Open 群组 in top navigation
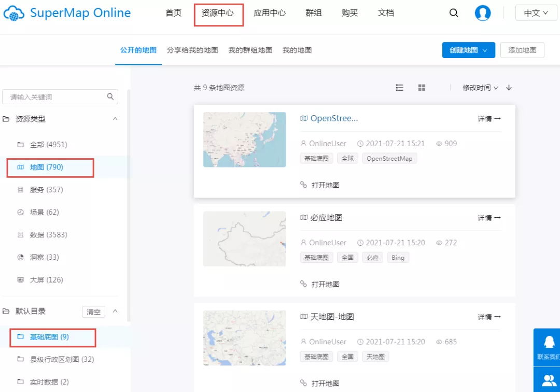 [x=314, y=13]
